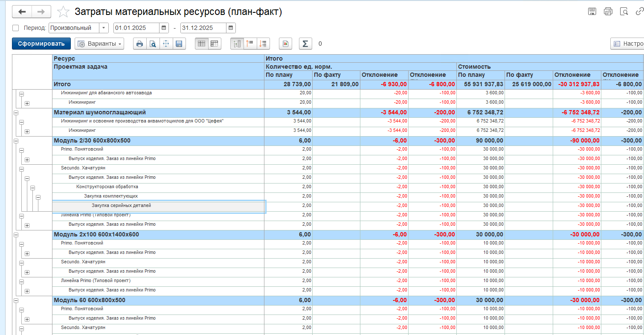
Task: Open the Варианты menu
Action: click(99, 44)
